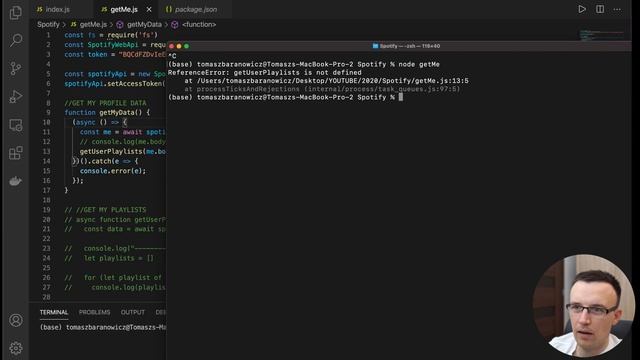The width and height of the screenshot is (640, 360).
Task: Open the Search view in activity bar
Action: (16, 40)
